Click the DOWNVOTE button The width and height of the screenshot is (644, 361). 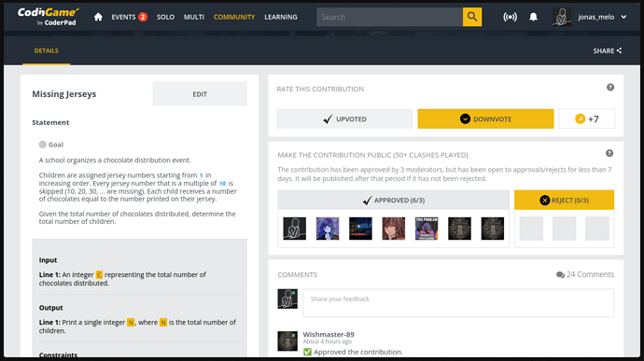coord(485,119)
